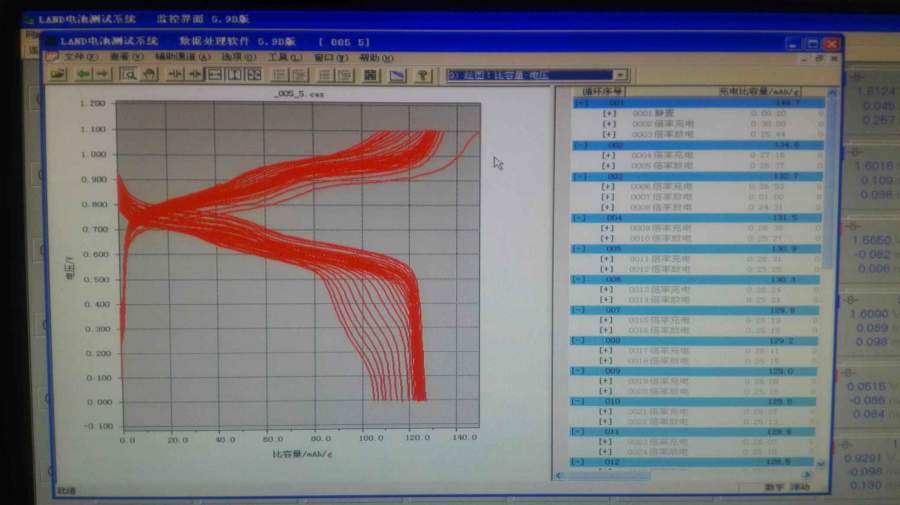This screenshot has width=900, height=505.
Task: Maximize the data processing window
Action: (x=812, y=44)
